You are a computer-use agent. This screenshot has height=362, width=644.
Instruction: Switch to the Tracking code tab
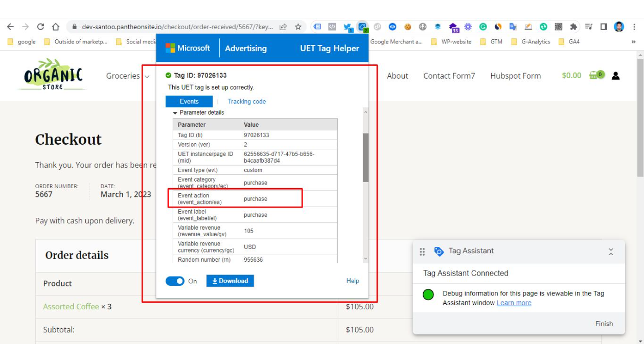[x=247, y=101]
